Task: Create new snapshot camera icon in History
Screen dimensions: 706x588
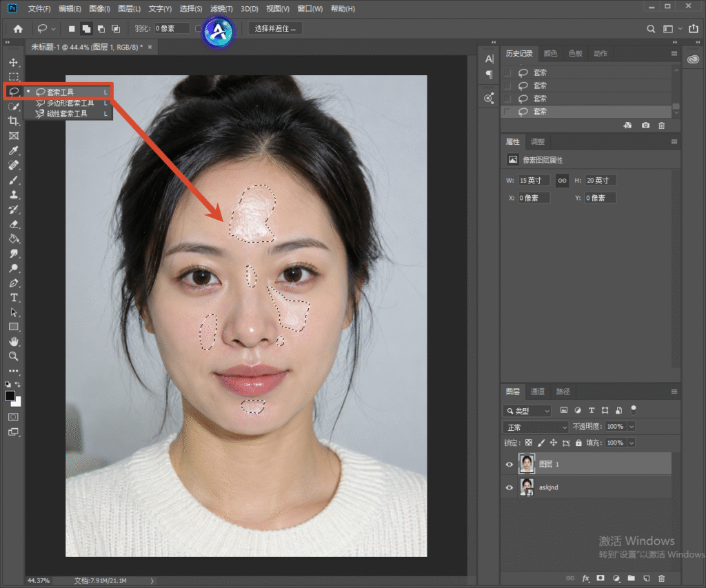Action: 645,125
